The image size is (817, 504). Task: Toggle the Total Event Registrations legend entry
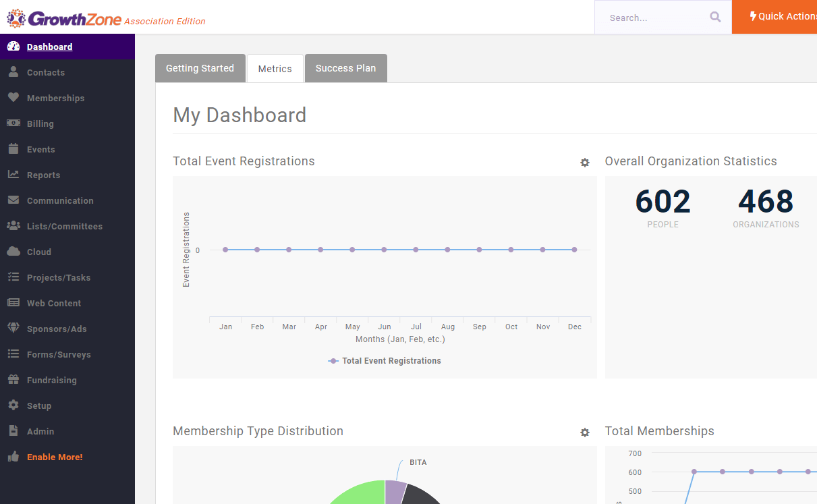tap(385, 361)
